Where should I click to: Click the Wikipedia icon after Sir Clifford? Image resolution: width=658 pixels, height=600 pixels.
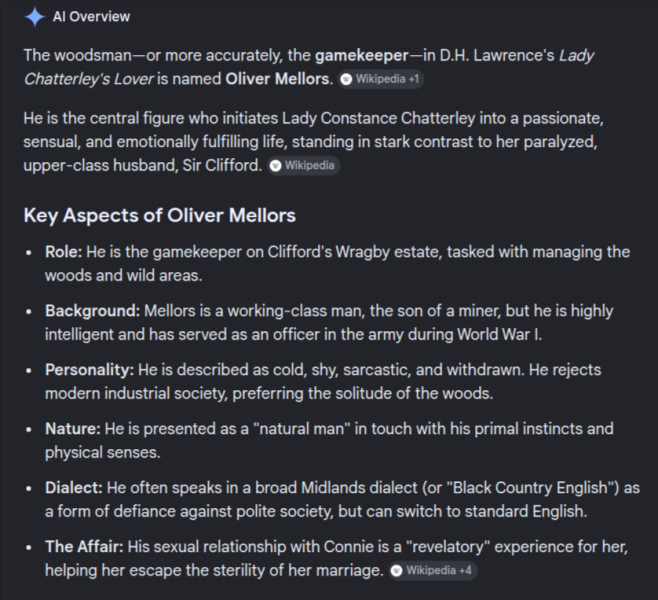[x=275, y=166]
